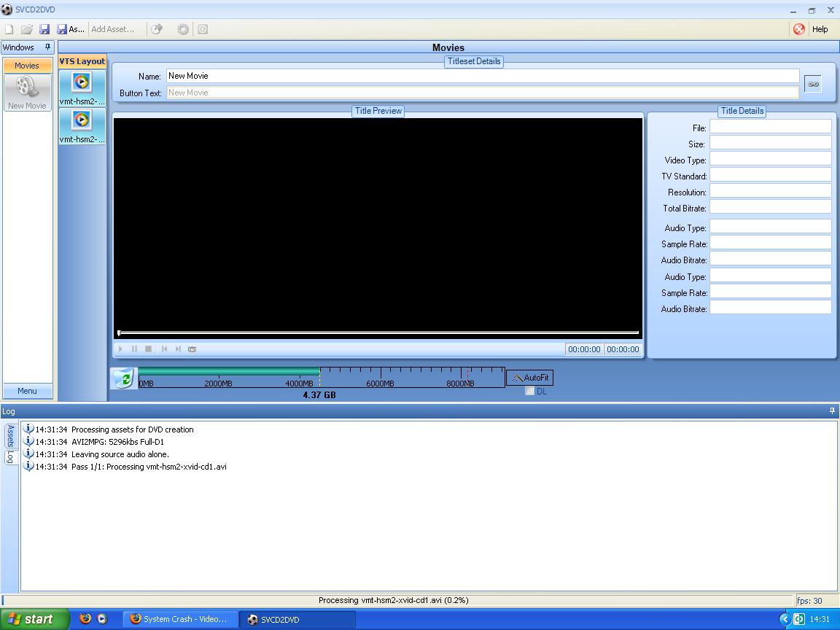Expand hidden system tray icons
The width and height of the screenshot is (840, 630).
coord(785,619)
